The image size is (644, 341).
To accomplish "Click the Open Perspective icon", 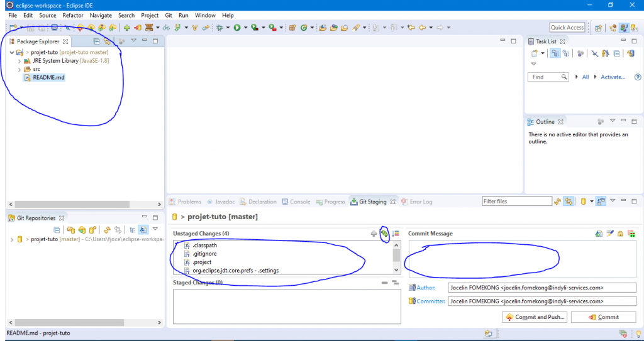I will click(x=599, y=28).
